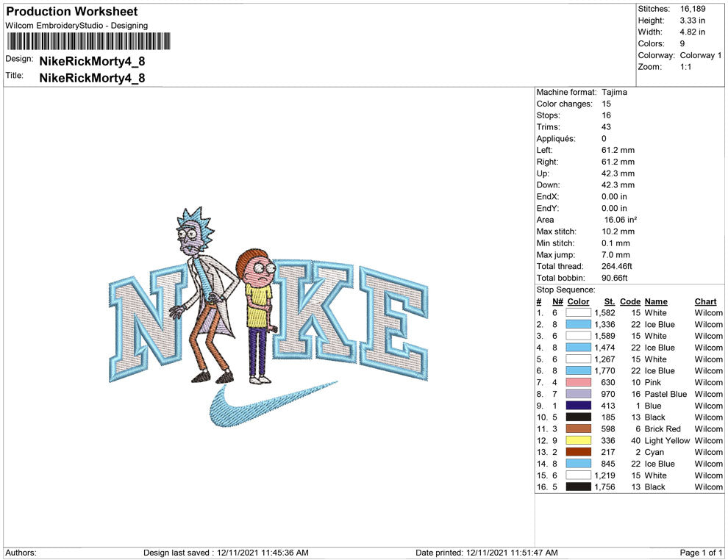Click the Black swatch in stop row 16
The height and width of the screenshot is (560, 728).
[x=578, y=487]
